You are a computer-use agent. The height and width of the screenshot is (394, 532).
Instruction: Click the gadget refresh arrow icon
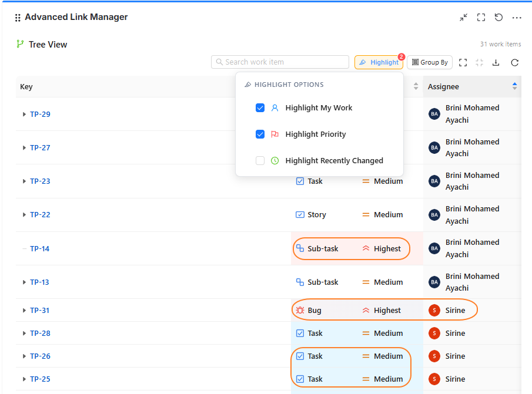click(x=498, y=18)
